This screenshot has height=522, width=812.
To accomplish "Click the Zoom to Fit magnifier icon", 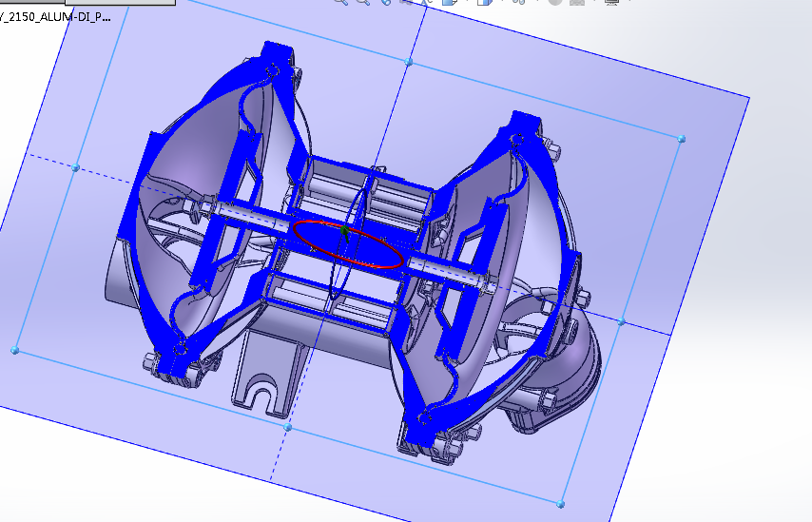I will point(340,2).
